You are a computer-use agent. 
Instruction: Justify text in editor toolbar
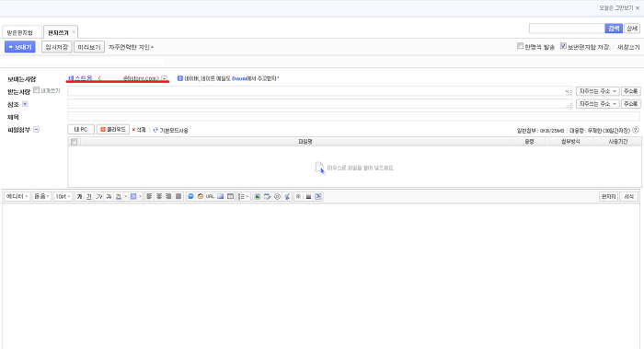[x=178, y=197]
